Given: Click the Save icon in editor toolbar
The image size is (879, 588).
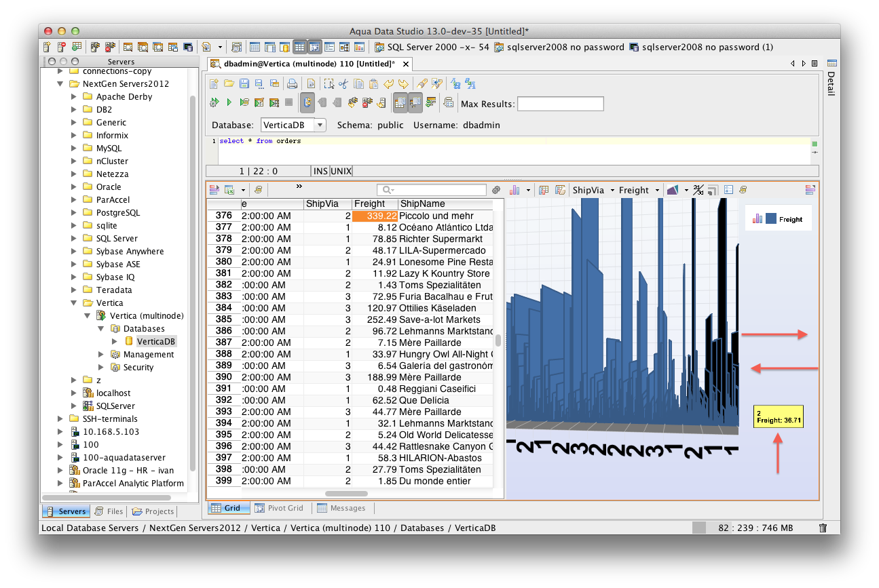Looking at the screenshot, I should (244, 84).
